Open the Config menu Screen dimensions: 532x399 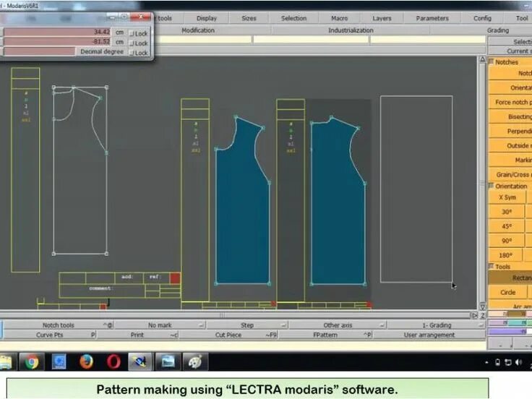[482, 18]
